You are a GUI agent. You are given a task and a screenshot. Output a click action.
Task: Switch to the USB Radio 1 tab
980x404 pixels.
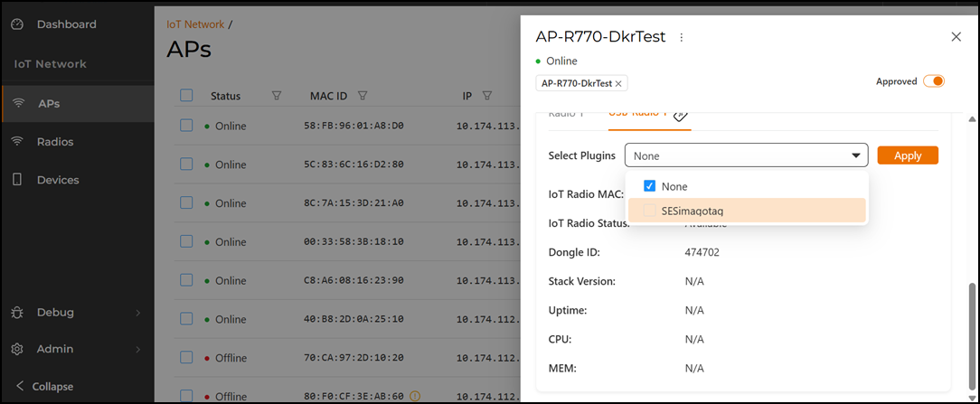tap(637, 114)
